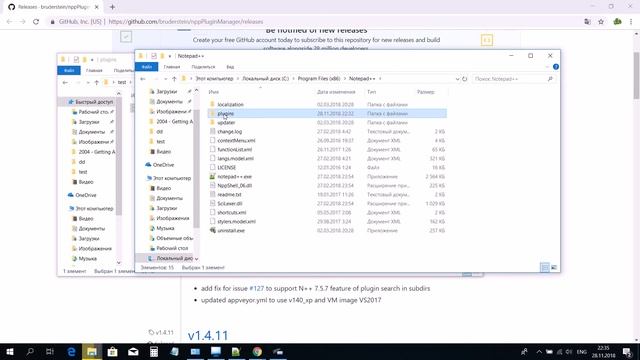This screenshot has width=640, height=360.
Task: Refresh the Notepad++ folder view
Action: [x=464, y=79]
